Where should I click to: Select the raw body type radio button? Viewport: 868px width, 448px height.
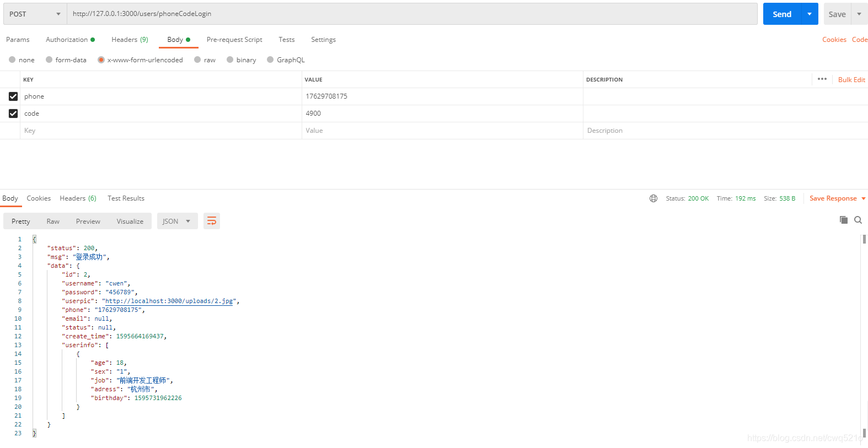197,60
